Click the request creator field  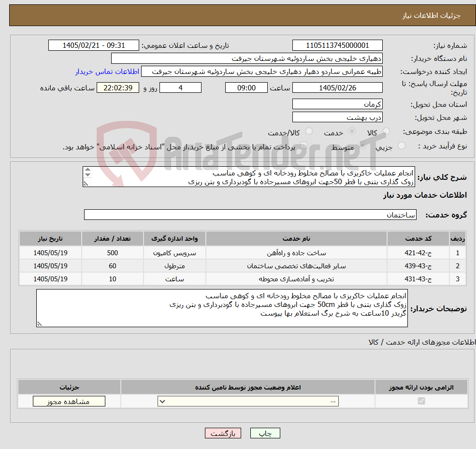click(261, 72)
